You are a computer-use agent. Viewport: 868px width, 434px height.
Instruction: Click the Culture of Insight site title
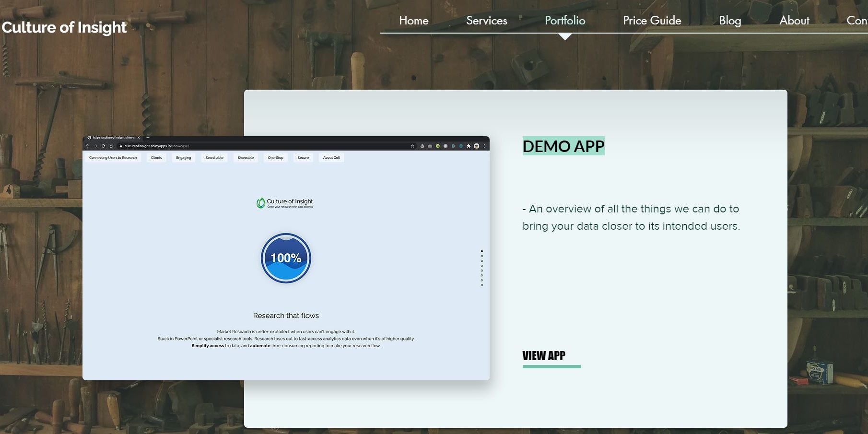pyautogui.click(x=64, y=27)
